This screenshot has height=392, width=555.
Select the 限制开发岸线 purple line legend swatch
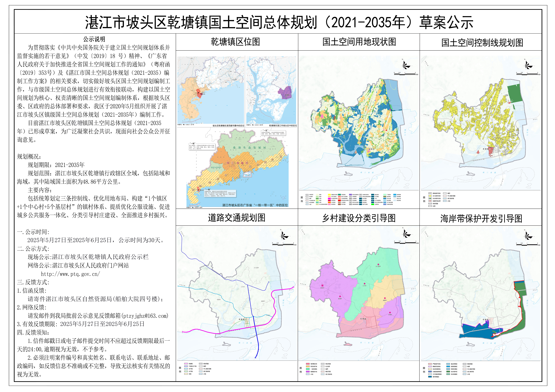430,366
